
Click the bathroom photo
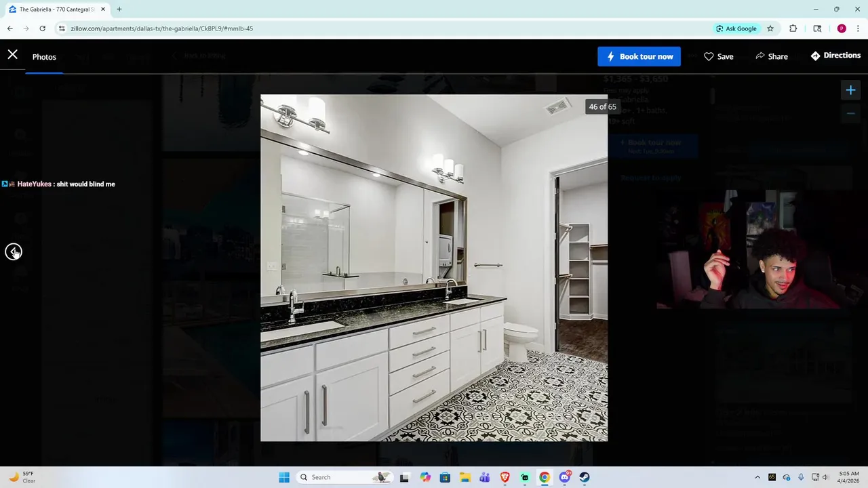[x=434, y=268]
